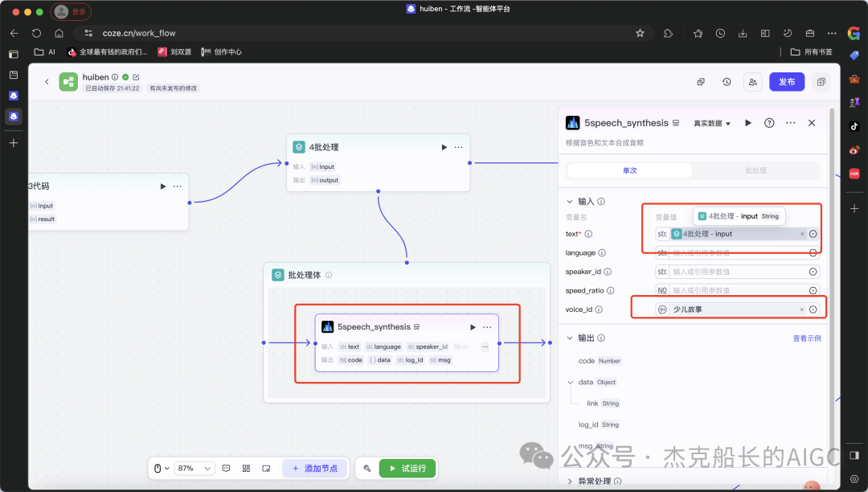Expand the 异常处理 section
868x492 pixels.
tap(570, 481)
